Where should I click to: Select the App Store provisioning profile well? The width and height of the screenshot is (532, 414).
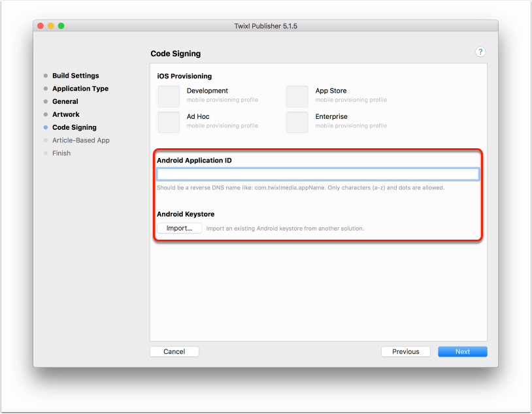(297, 96)
